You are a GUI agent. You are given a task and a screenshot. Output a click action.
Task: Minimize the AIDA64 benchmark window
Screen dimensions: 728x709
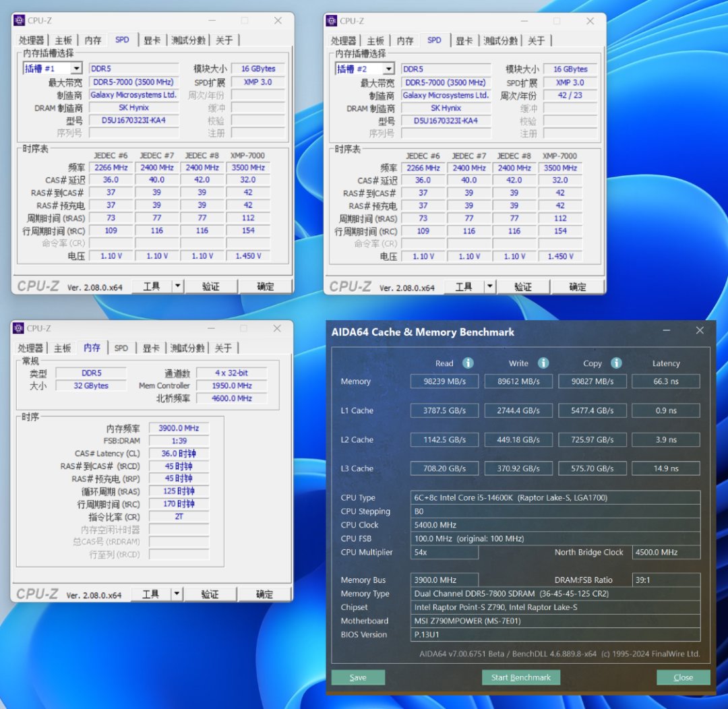pyautogui.click(x=666, y=330)
